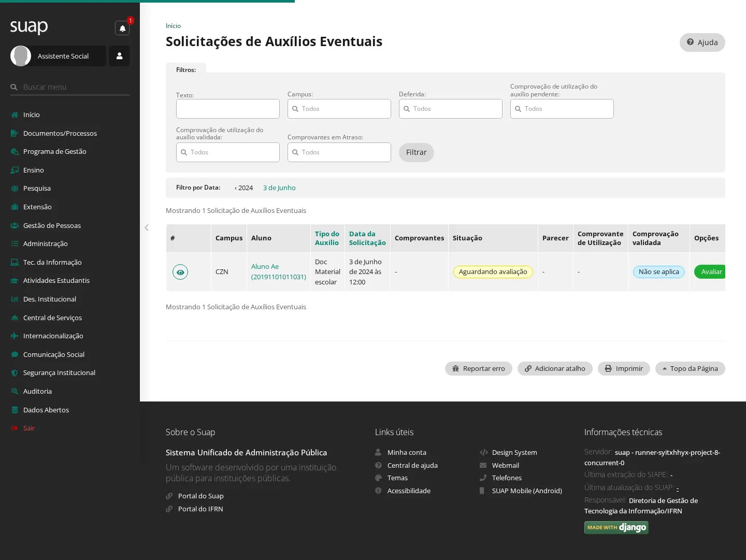
Task: Focus the Texto filter input
Action: tap(228, 109)
